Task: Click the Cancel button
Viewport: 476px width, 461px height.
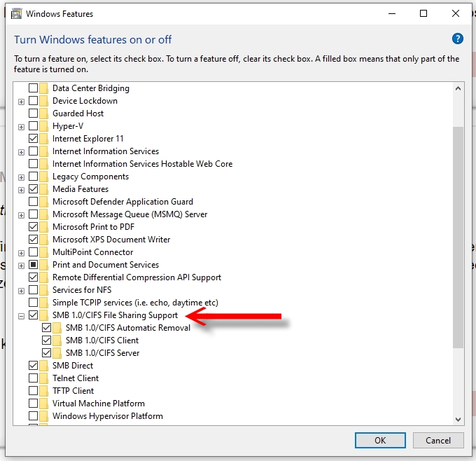Action: point(438,441)
